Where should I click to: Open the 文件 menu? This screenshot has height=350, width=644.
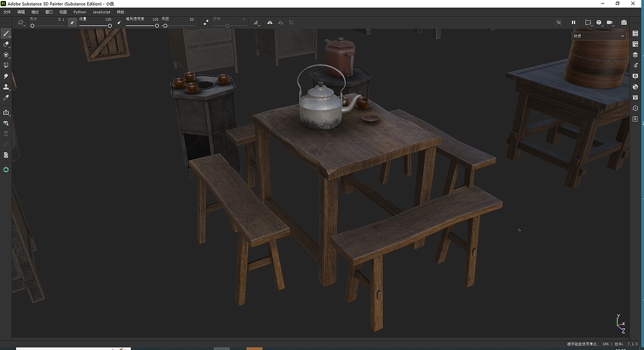7,12
